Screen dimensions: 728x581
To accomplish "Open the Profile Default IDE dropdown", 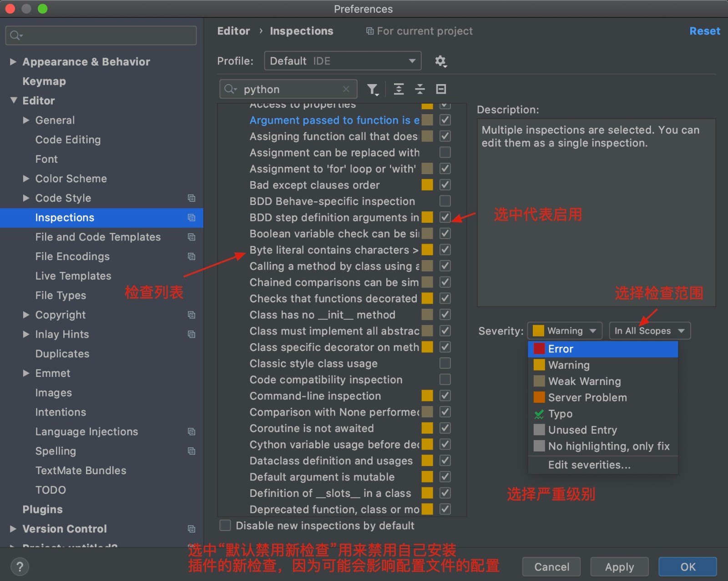I will [343, 61].
